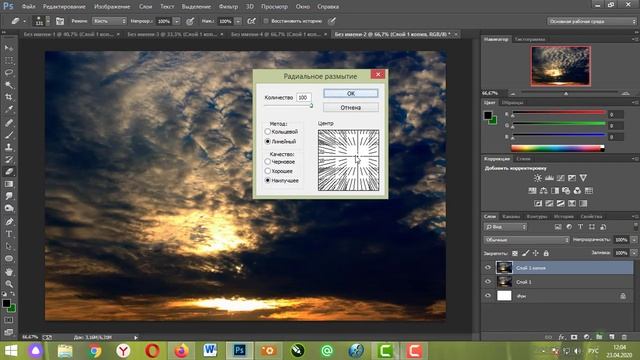Open the Режим (mode) Кисть dropdown
This screenshot has height=360, width=640.
click(x=109, y=21)
